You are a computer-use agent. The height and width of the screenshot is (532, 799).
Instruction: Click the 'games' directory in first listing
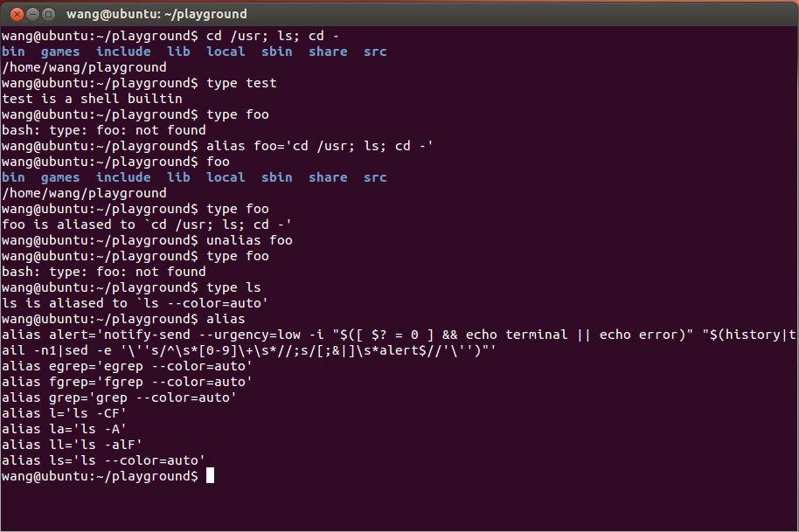60,52
